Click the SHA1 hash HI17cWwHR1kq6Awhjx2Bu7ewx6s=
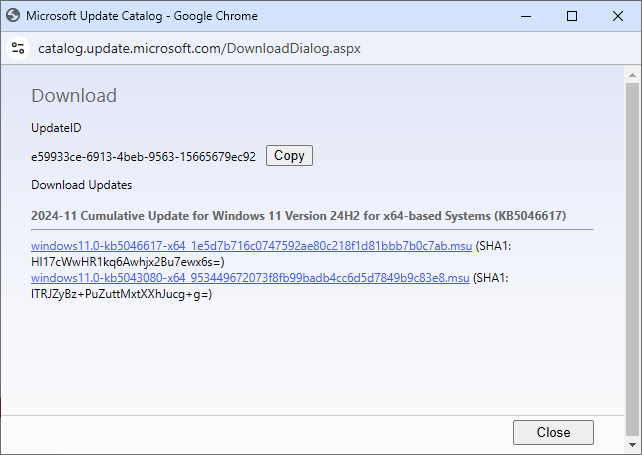Screen dimensions: 642x455 (128, 262)
